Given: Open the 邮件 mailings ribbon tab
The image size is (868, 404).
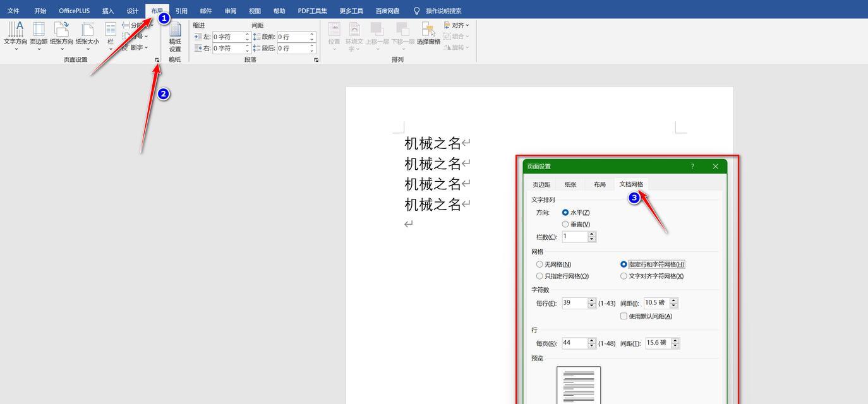Looking at the screenshot, I should [x=206, y=11].
